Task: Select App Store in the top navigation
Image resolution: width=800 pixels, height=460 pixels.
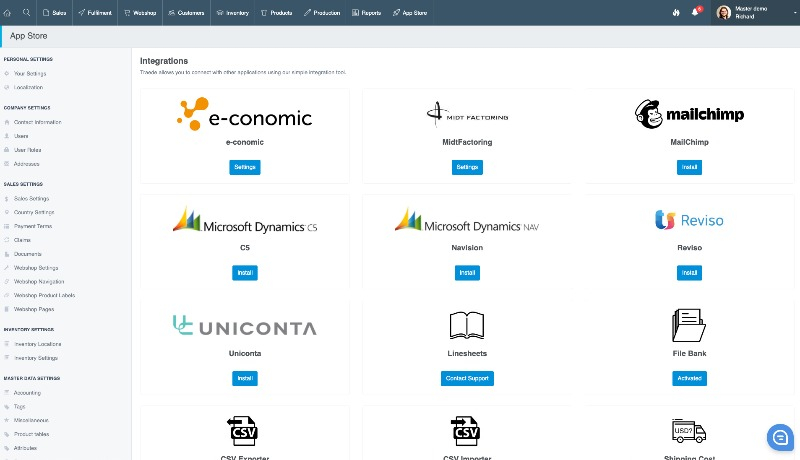Action: pos(410,13)
